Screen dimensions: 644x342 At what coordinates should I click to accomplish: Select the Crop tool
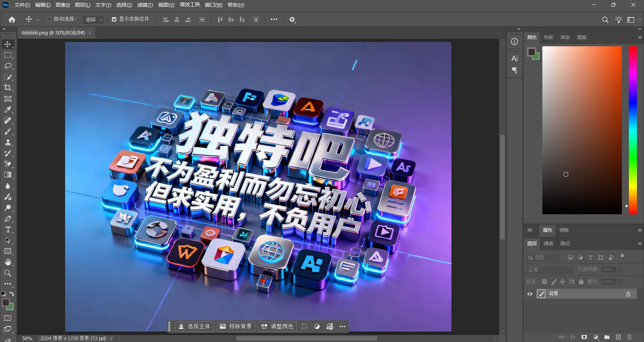(x=8, y=88)
